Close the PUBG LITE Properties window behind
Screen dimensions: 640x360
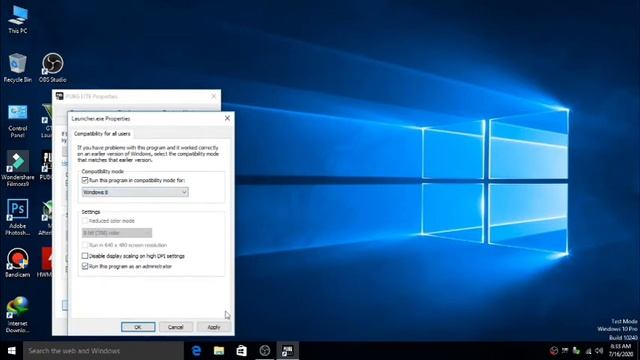pos(214,96)
